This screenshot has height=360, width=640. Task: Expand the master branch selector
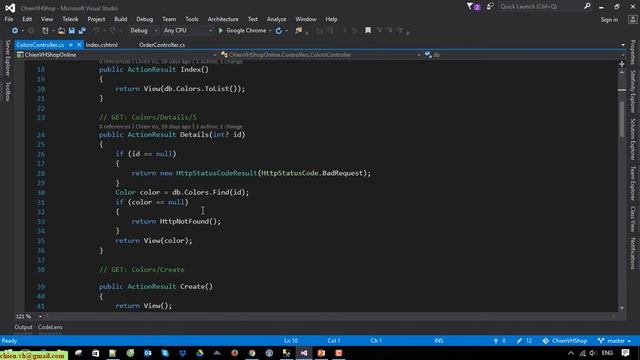click(614, 341)
